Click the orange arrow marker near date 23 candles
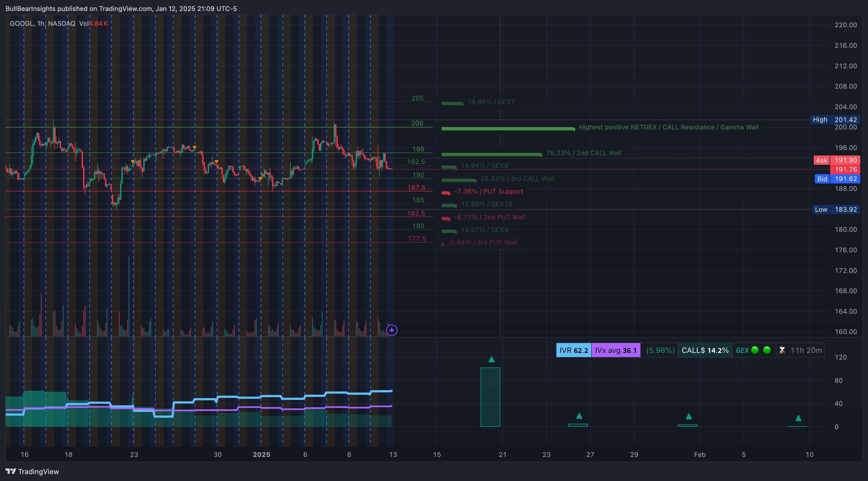Viewport: 868px width, 481px height. [x=133, y=162]
